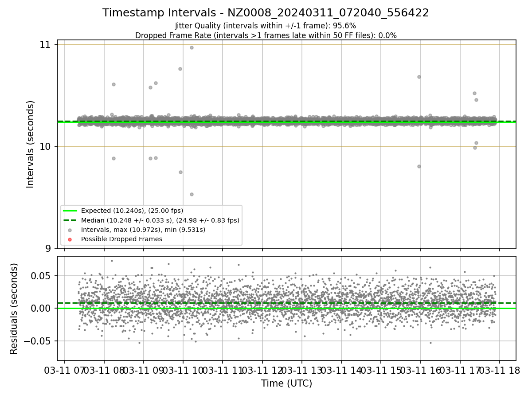Viewport: 532px width, 399px height.
Task: Click the title 'Timestamp Intervals - NZ0008_20240311_072040_556422'
Action: coord(266,13)
